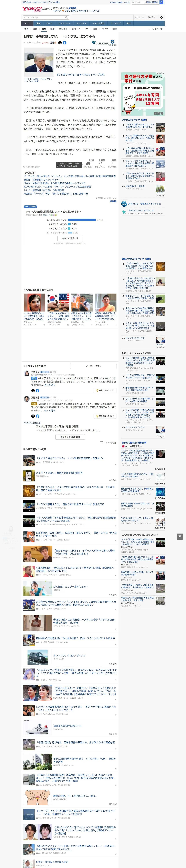The image size is (186, 868).
Task: Click the keyword search magnifier icon
Action: (66, 18)
